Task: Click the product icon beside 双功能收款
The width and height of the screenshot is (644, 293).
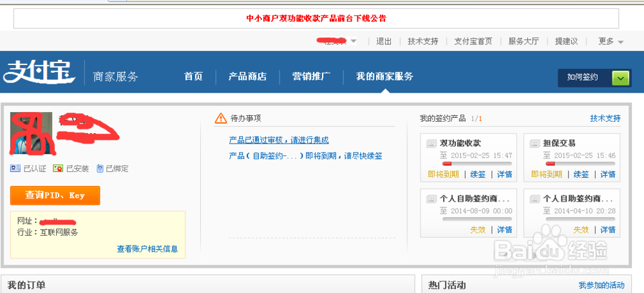Action: pos(431,144)
